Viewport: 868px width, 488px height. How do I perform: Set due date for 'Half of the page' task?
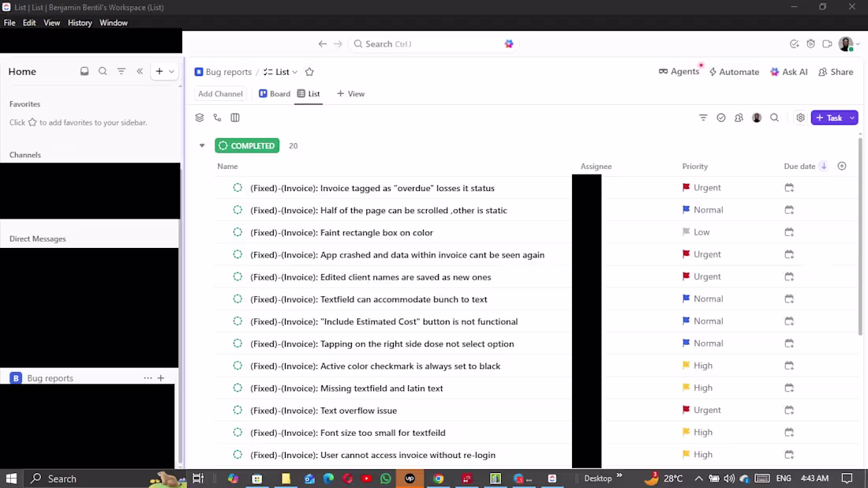(789, 210)
